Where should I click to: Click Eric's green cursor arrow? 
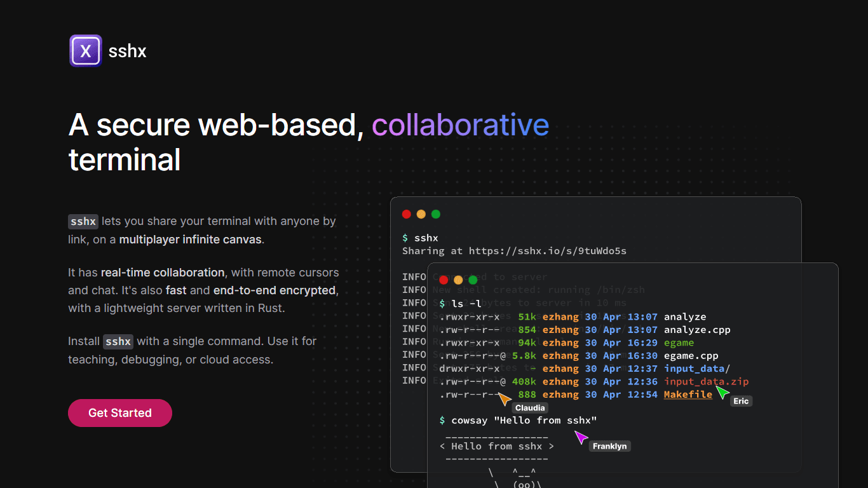point(722,392)
